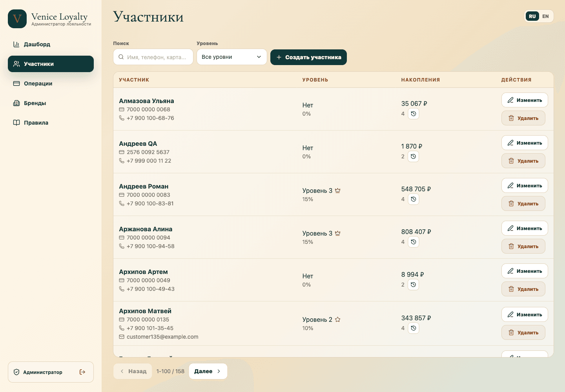Click crown icon in Аржанова Алина row
This screenshot has height=392, width=565.
tap(338, 233)
